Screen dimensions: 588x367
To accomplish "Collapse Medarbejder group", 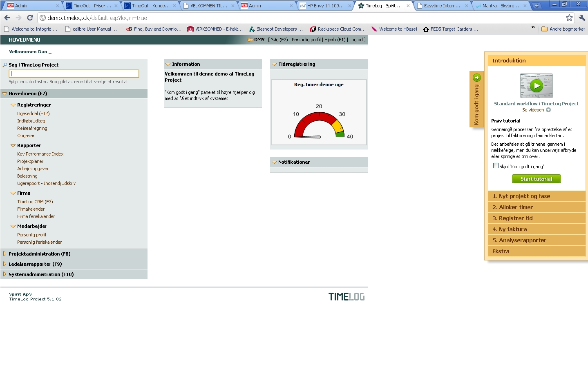I will click(x=13, y=226).
